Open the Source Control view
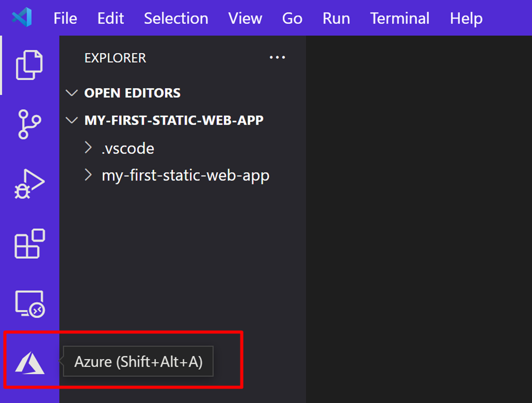532x403 pixels. (29, 124)
